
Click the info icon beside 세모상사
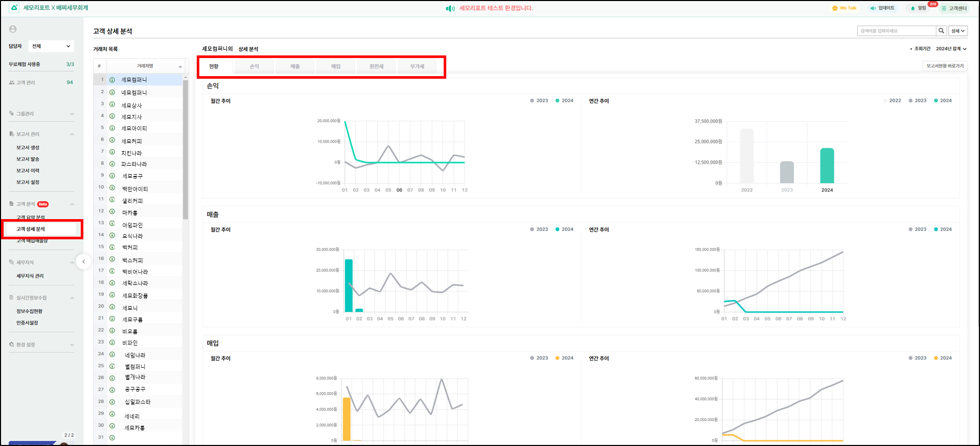pos(112,105)
